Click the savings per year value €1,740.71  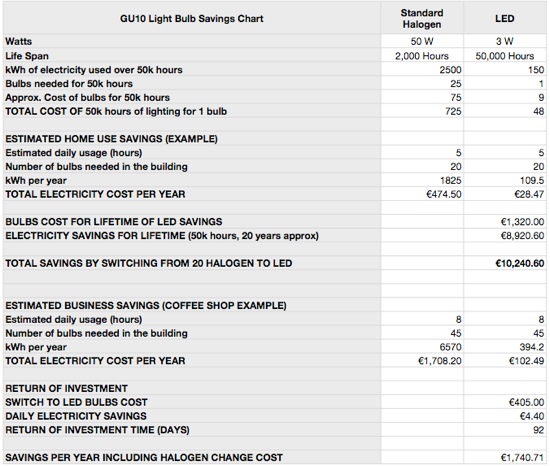(x=505, y=458)
